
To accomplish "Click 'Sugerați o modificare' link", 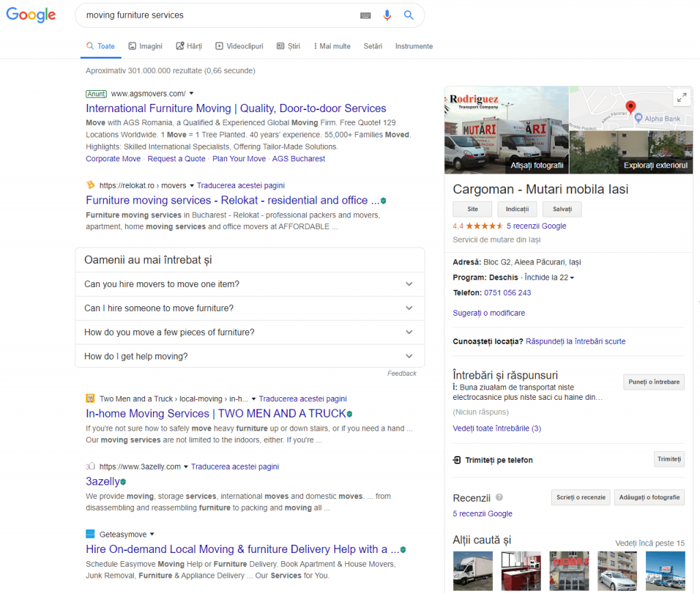I will 489,313.
